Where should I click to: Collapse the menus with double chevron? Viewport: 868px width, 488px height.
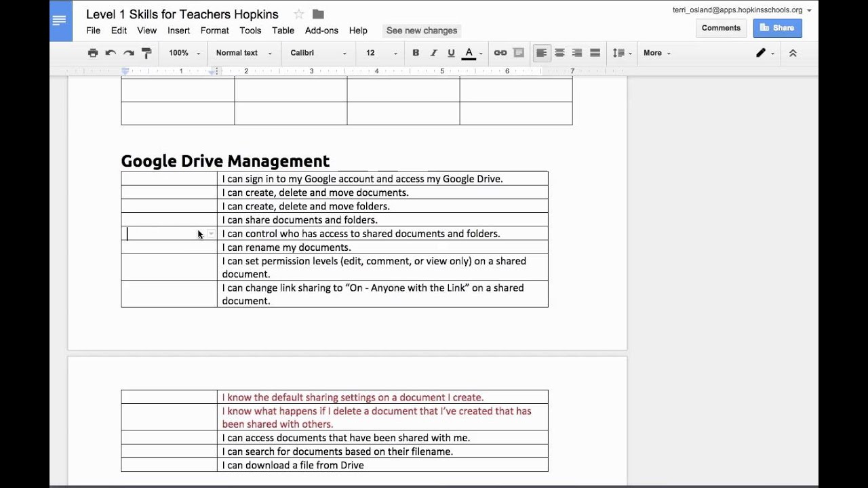tap(793, 53)
